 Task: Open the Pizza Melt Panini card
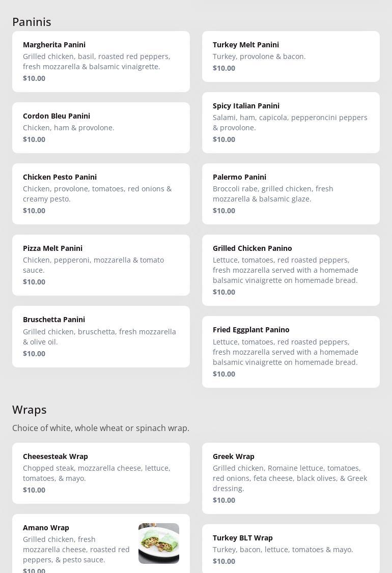[101, 265]
